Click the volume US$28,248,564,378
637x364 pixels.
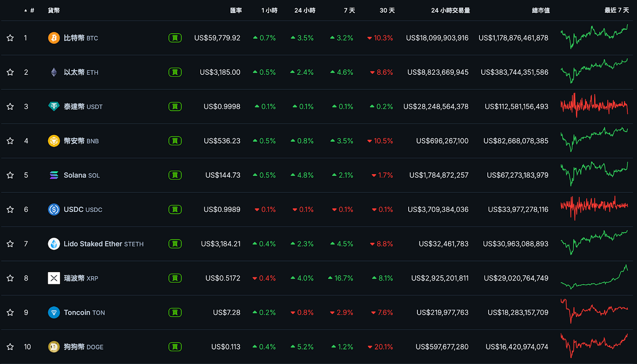click(x=436, y=106)
